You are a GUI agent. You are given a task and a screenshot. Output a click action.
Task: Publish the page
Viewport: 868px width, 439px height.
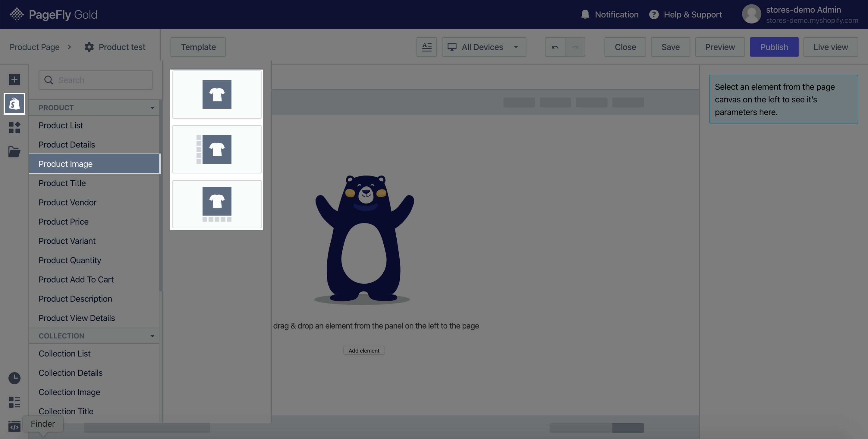coord(774,47)
